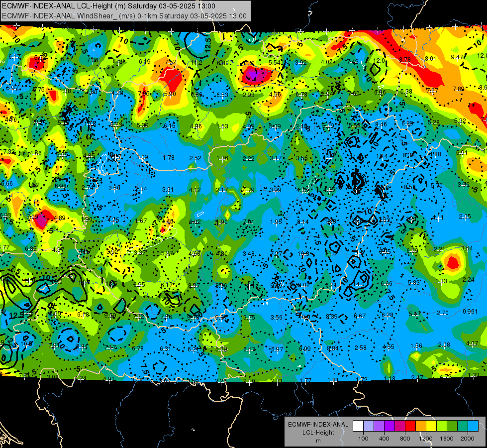Image resolution: width=487 pixels, height=448 pixels.
Task: Click the wind shear value '1.78'
Action: pos(169,158)
